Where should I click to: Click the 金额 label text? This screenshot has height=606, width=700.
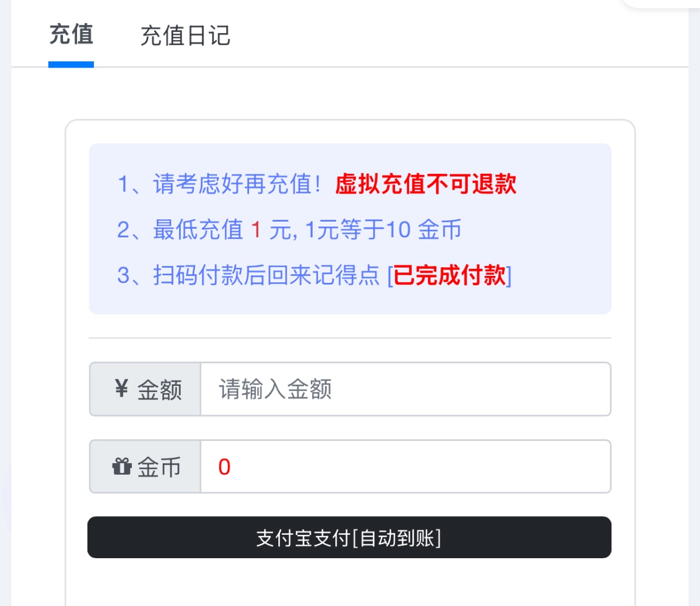[159, 390]
